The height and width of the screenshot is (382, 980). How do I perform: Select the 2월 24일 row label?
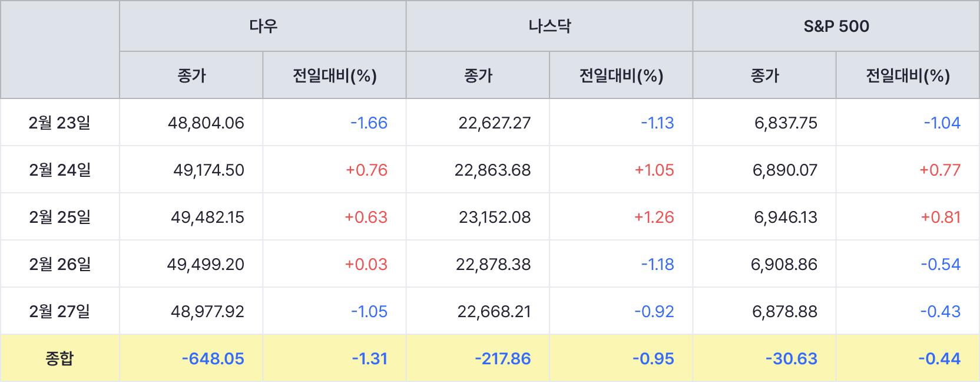coord(59,170)
